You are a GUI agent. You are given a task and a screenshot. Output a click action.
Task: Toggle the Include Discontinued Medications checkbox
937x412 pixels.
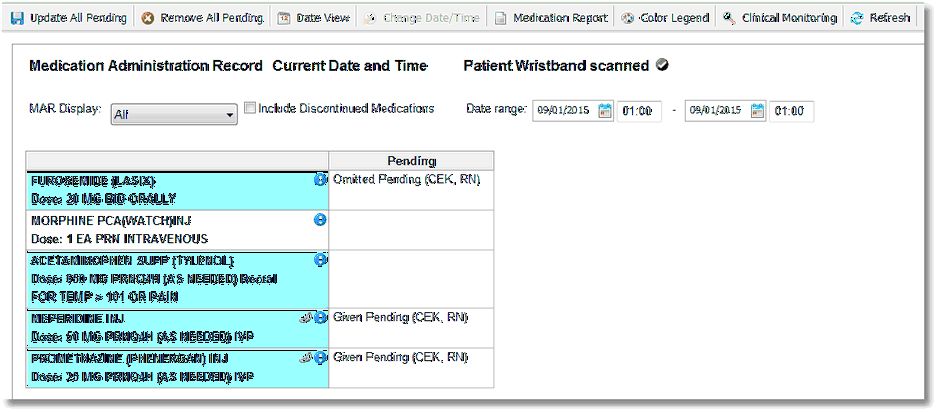pos(250,108)
